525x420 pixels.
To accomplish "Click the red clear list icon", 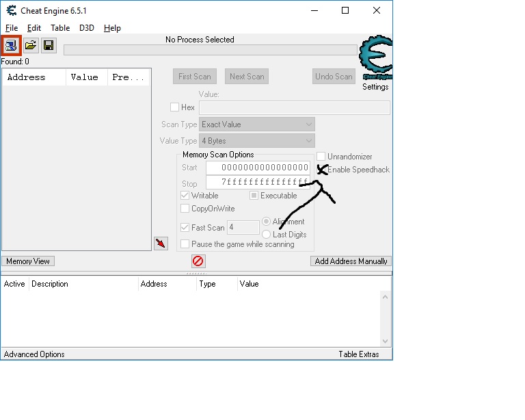I will (x=198, y=261).
